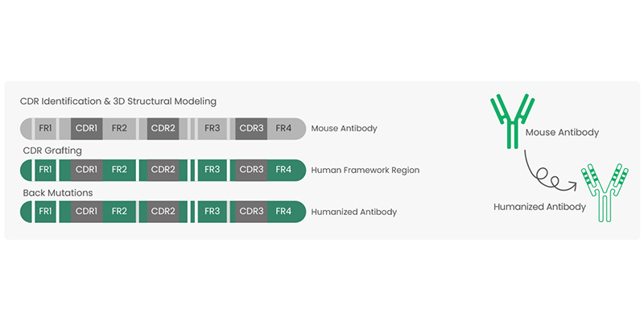Select the CDR3 block in the Humanized Antibody bar
Image resolution: width=644 pixels, height=322 pixels.
point(251,212)
